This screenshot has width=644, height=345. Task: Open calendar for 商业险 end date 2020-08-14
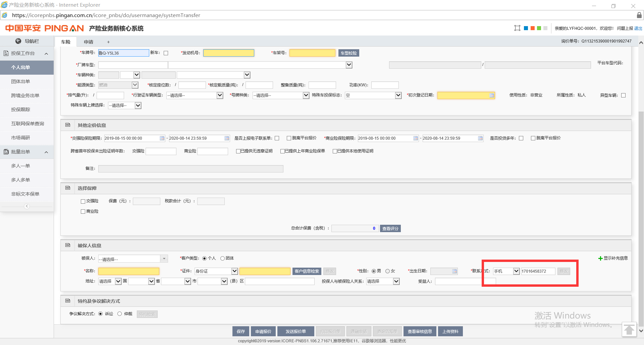480,138
